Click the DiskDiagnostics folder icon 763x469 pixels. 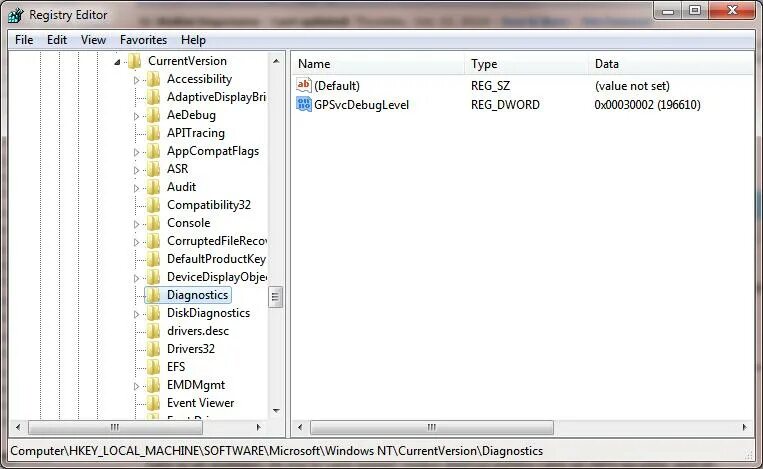pyautogui.click(x=153, y=313)
